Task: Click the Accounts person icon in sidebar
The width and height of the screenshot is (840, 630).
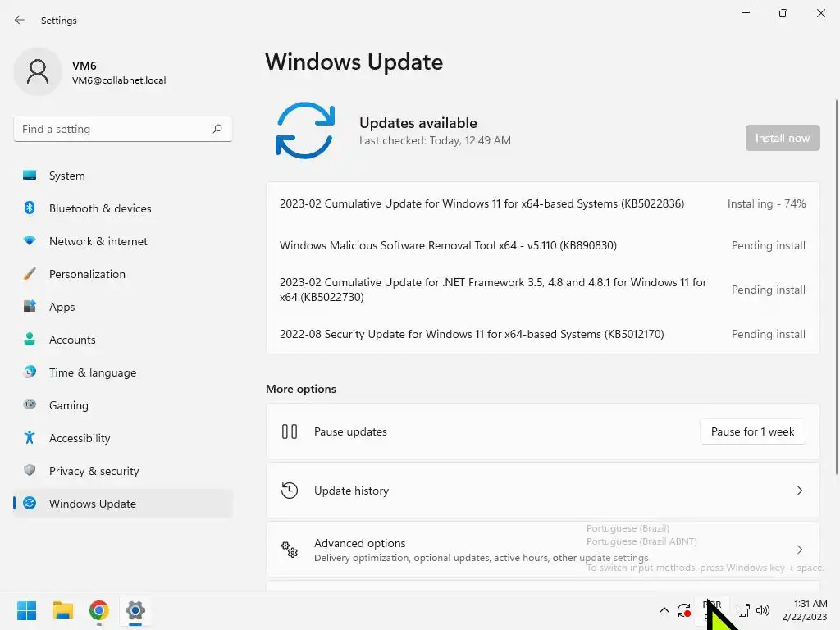Action: pos(30,339)
